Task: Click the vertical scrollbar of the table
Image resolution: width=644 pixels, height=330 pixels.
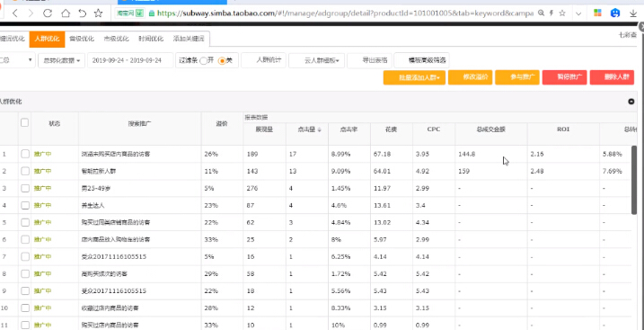Action: [634, 180]
